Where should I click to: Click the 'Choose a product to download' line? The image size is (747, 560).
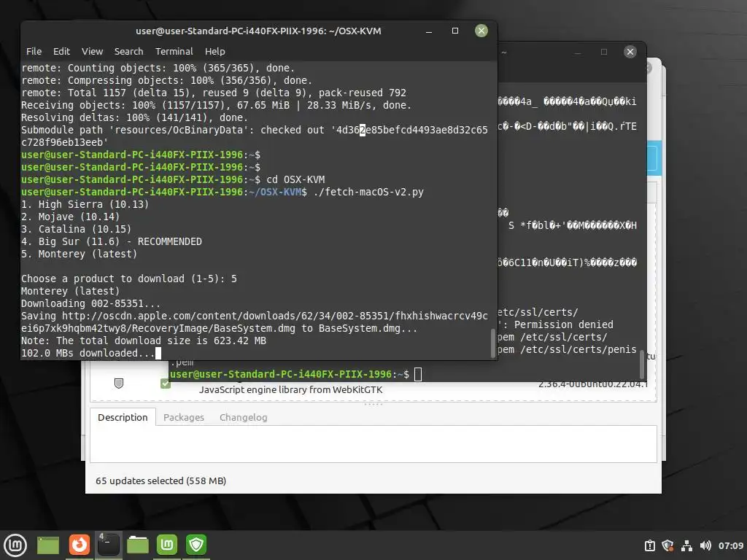point(128,279)
